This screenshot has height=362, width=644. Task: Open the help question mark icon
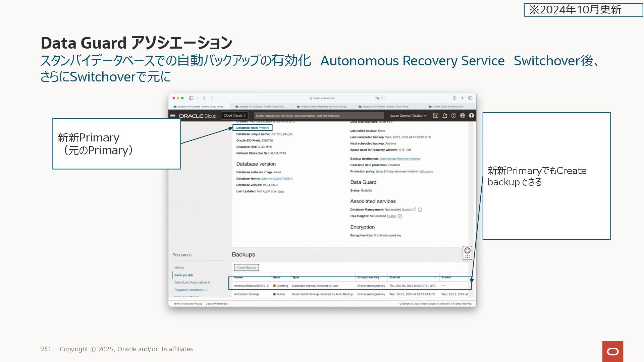tap(453, 116)
